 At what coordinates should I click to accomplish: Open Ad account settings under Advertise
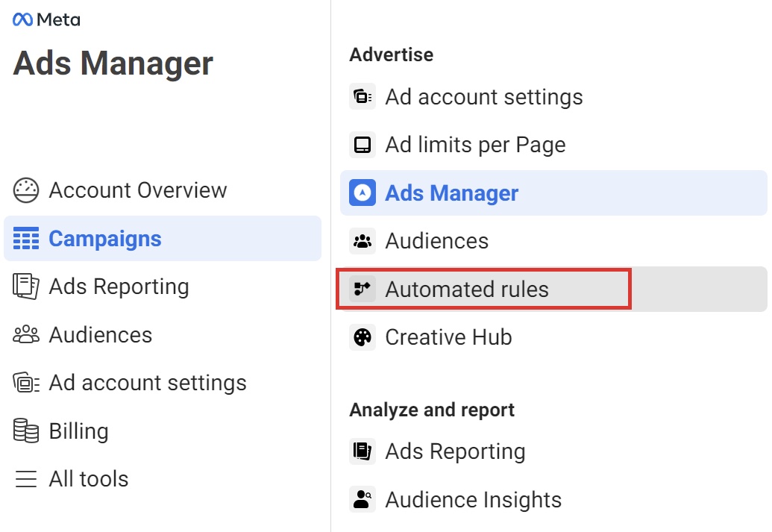pyautogui.click(x=553, y=96)
